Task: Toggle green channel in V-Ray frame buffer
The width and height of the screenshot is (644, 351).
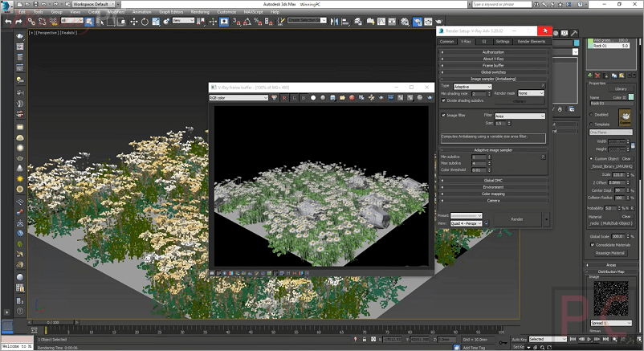Action: pos(293,98)
